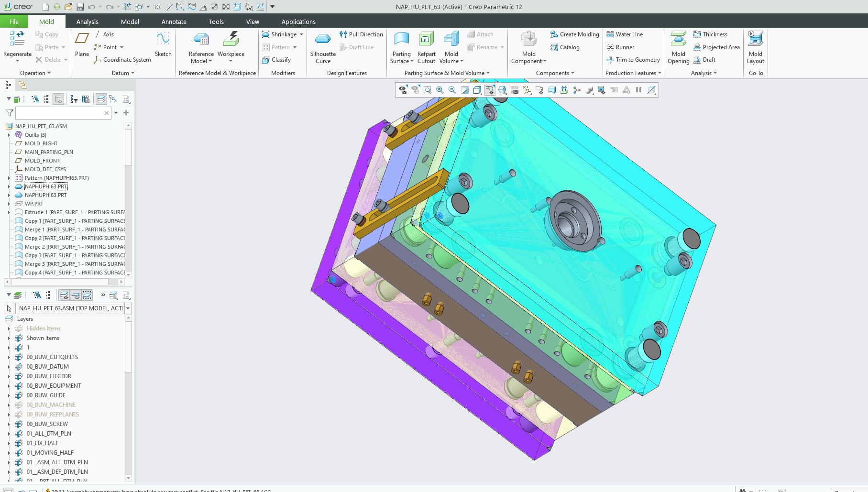Screen dimensions: 868x492
Task: Click the Regenerate icon
Action: (x=17, y=39)
